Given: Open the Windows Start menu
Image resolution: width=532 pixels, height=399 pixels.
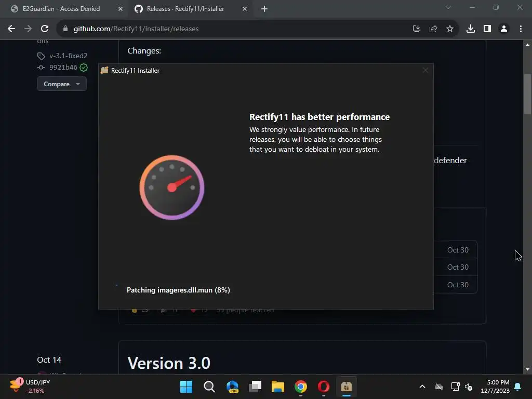Looking at the screenshot, I should point(186,387).
